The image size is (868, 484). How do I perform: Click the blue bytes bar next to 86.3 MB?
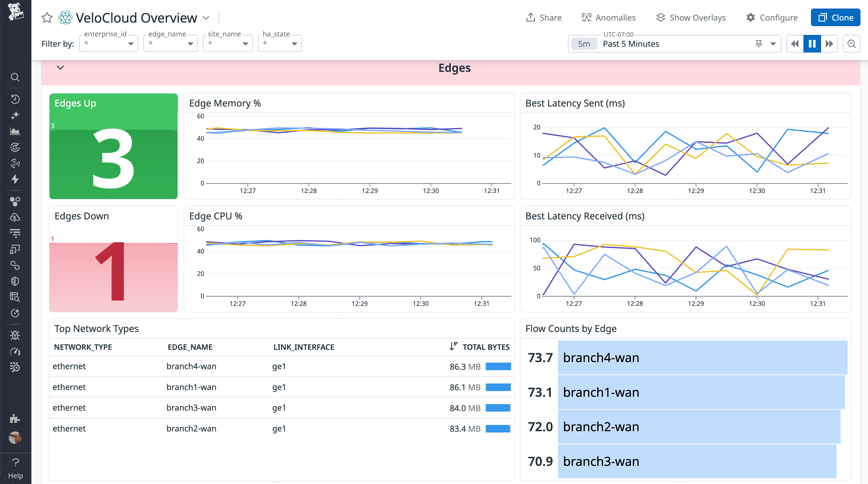(498, 366)
